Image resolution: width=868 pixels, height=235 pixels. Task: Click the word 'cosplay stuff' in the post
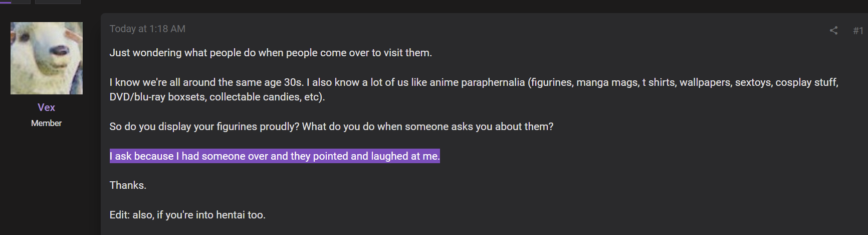coord(806,82)
